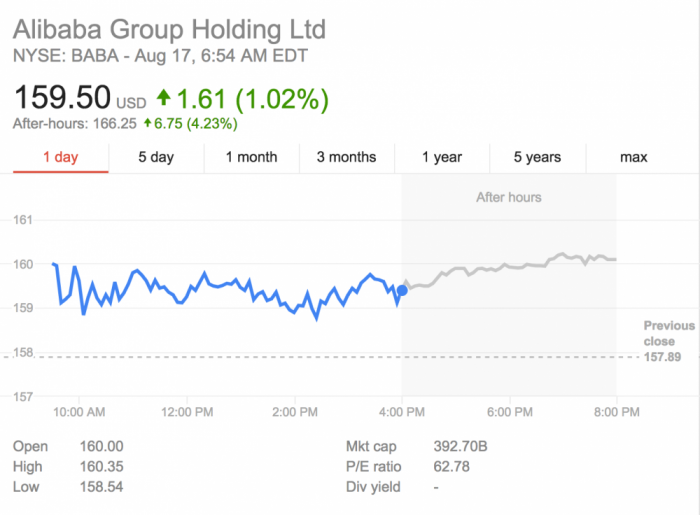Screen dimensions: 700x515
Task: Select the 1 day tab
Action: 60,157
